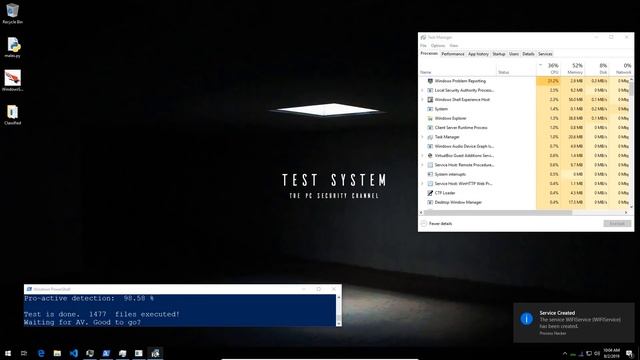
Task: Select the CTF Loader process row
Action: [524, 193]
